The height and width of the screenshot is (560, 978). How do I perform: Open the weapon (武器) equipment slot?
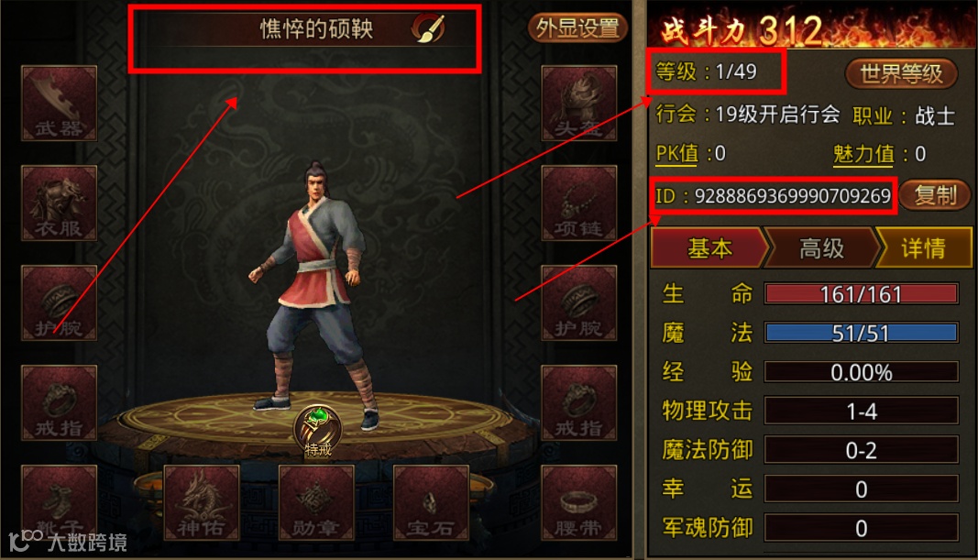[60, 103]
